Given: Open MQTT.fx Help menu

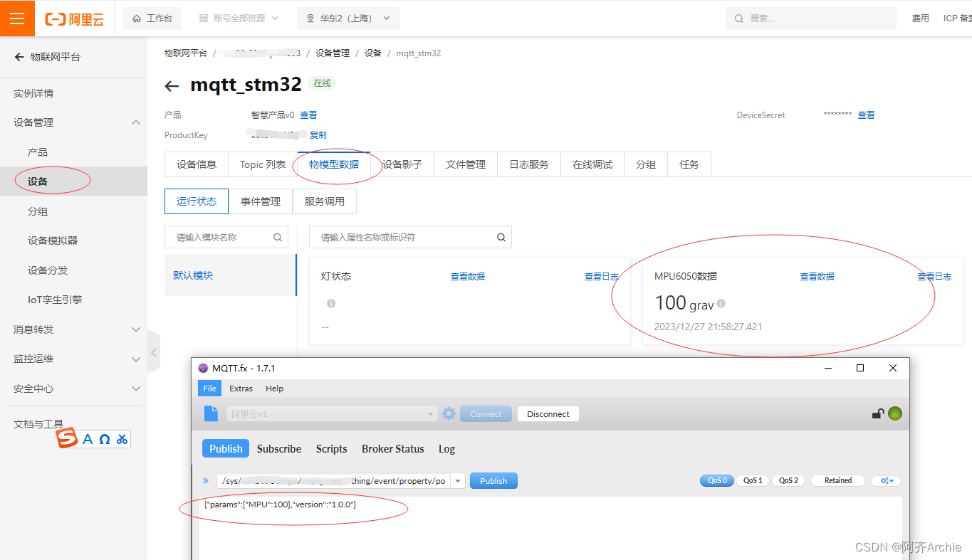Looking at the screenshot, I should pyautogui.click(x=274, y=389).
